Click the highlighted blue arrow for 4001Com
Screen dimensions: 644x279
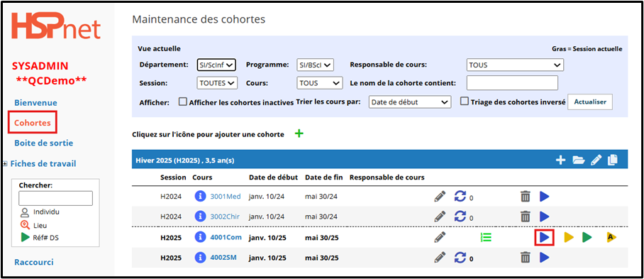click(x=545, y=237)
